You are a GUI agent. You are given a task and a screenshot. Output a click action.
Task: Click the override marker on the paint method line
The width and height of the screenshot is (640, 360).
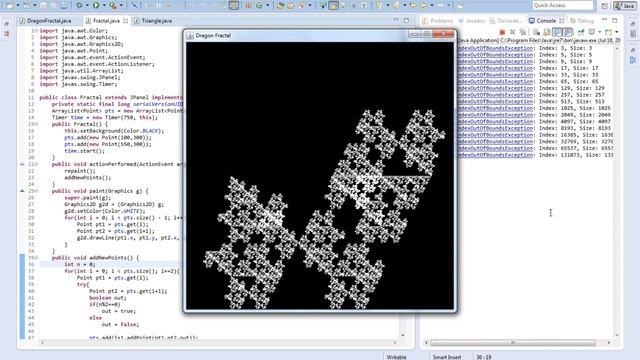(22, 191)
